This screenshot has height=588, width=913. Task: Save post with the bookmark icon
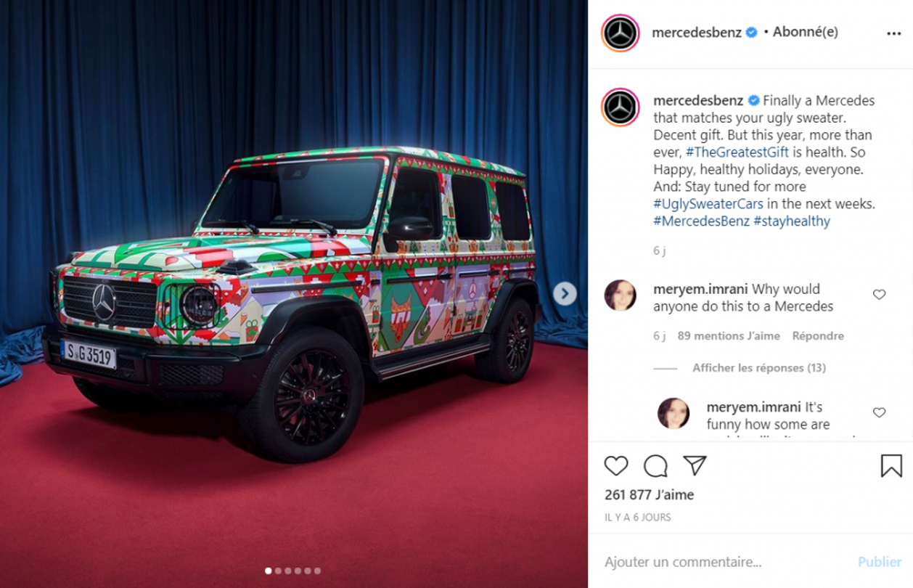(891, 465)
